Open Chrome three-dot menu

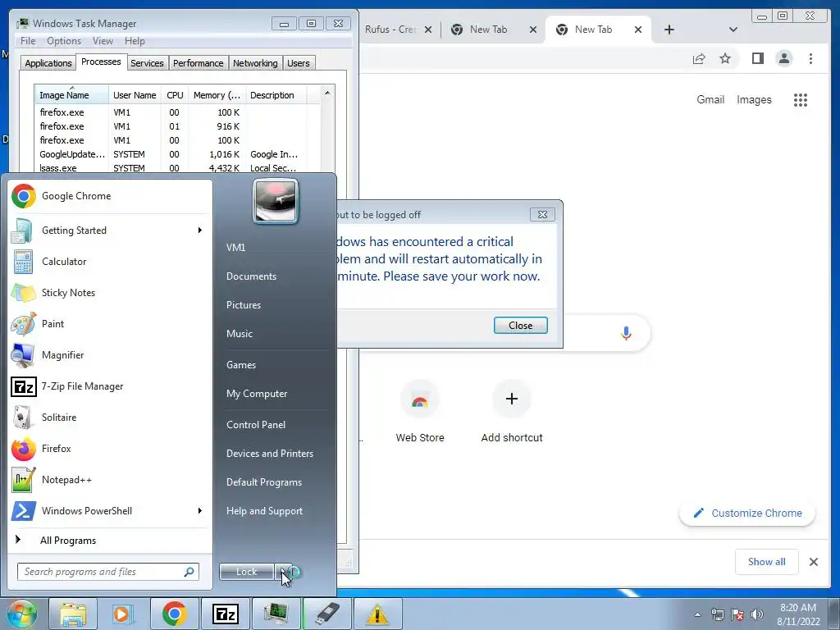[x=810, y=58]
